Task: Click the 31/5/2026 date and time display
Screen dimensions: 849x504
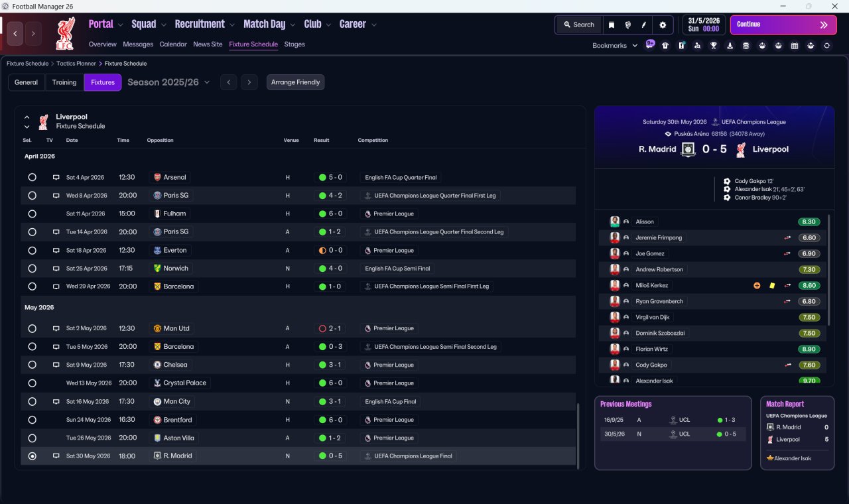Action: (704, 25)
